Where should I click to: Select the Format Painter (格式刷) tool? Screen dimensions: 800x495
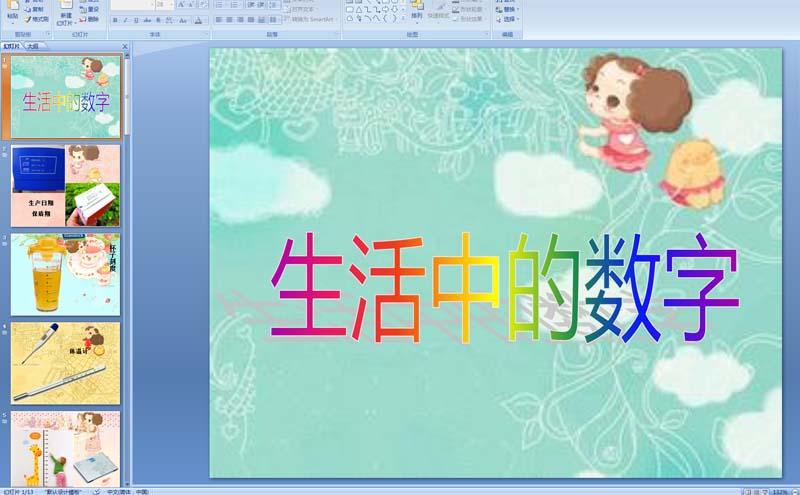(x=37, y=19)
